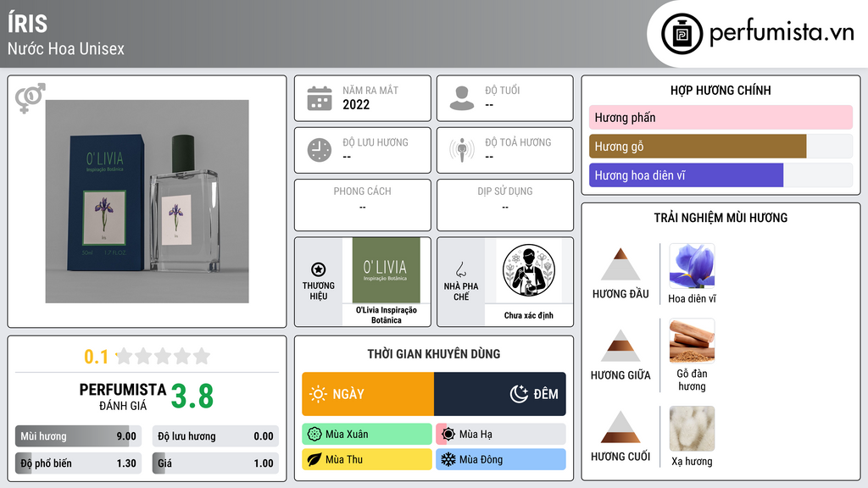The width and height of the screenshot is (868, 488).
Task: Open the Chưa xác định perfumer card
Action: tap(529, 281)
